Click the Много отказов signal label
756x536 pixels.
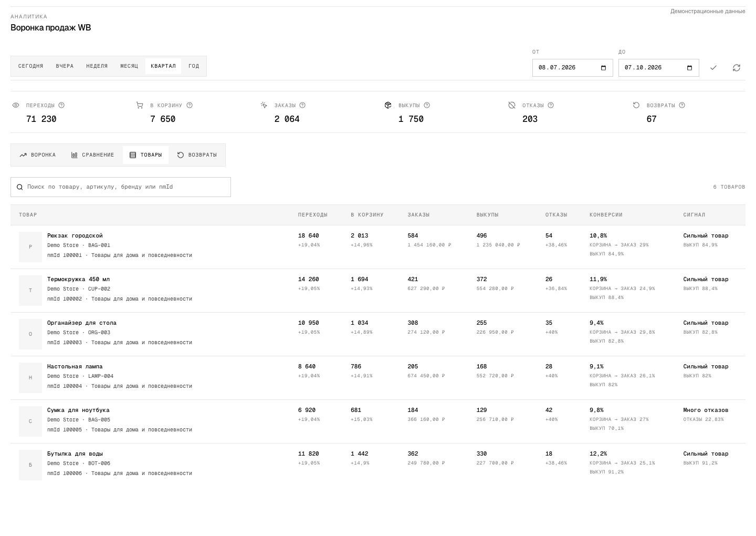point(706,410)
